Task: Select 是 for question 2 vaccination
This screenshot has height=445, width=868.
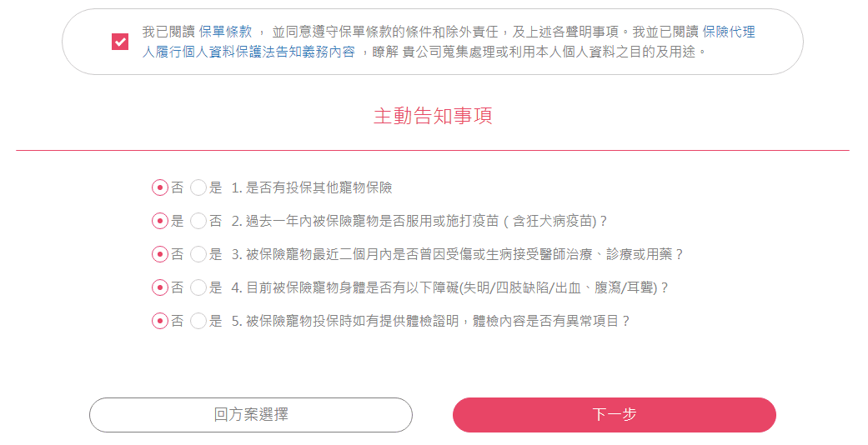Action: click(x=160, y=221)
